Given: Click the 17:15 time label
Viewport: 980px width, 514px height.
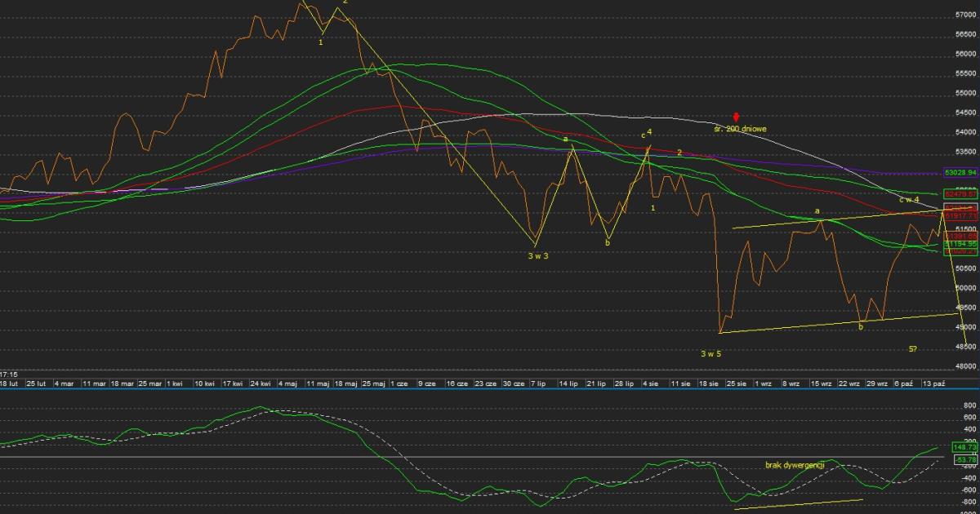Looking at the screenshot, I should coord(10,373).
